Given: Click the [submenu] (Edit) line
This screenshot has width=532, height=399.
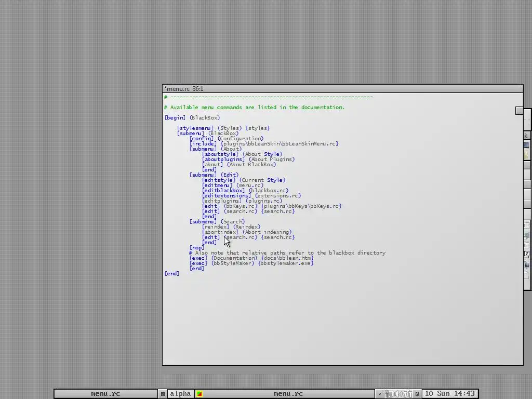Looking at the screenshot, I should pos(214,175).
